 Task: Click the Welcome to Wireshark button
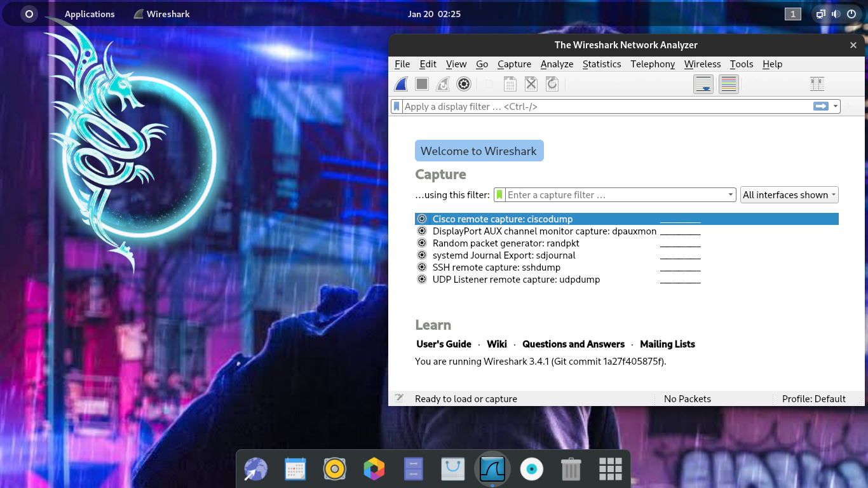(x=479, y=151)
